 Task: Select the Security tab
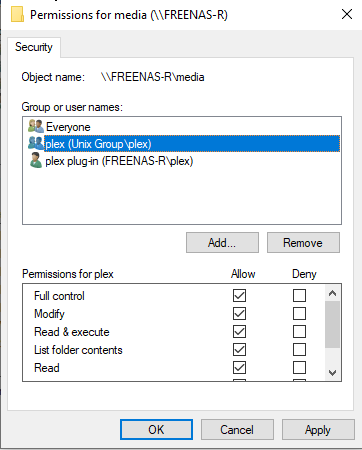pyautogui.click(x=34, y=47)
